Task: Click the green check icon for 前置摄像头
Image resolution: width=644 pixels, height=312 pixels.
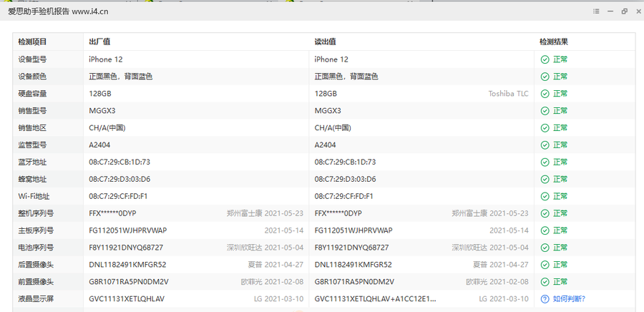Action: [545, 282]
